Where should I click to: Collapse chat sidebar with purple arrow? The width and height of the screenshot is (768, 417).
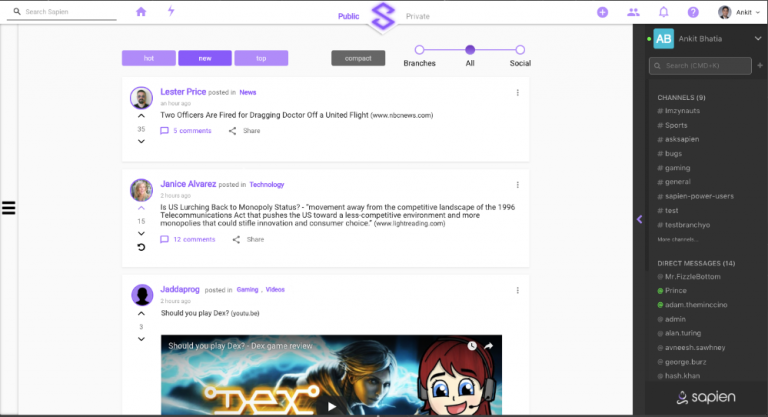639,219
